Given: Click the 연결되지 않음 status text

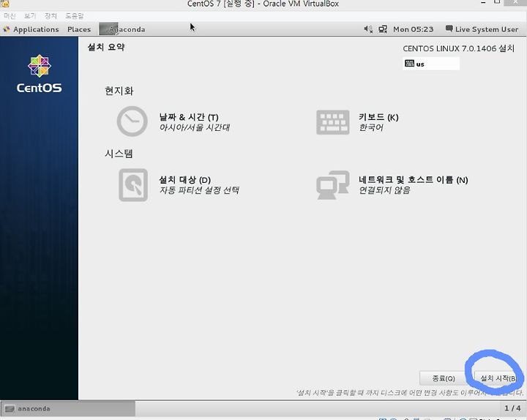Looking at the screenshot, I should tap(384, 190).
